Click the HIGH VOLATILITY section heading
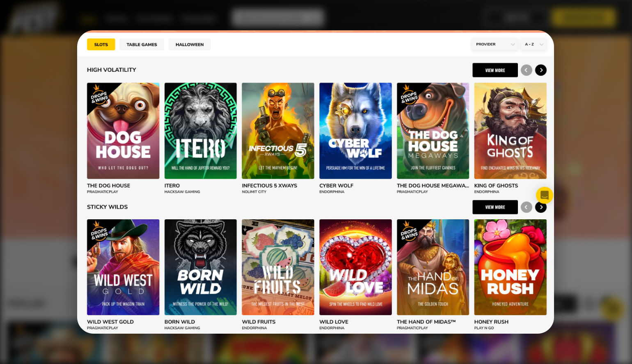Screen dimensions: 632x364 [111, 70]
